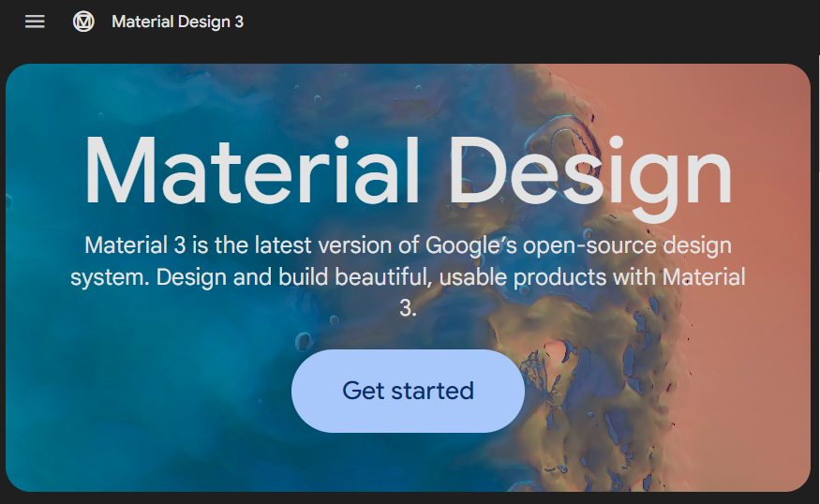The width and height of the screenshot is (820, 504).
Task: Click the Material Design M logo icon
Action: point(83,22)
